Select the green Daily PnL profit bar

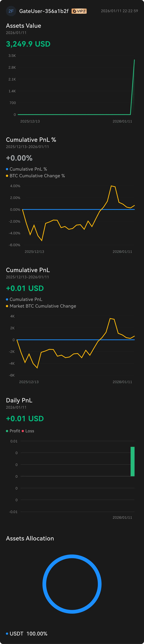click(133, 461)
